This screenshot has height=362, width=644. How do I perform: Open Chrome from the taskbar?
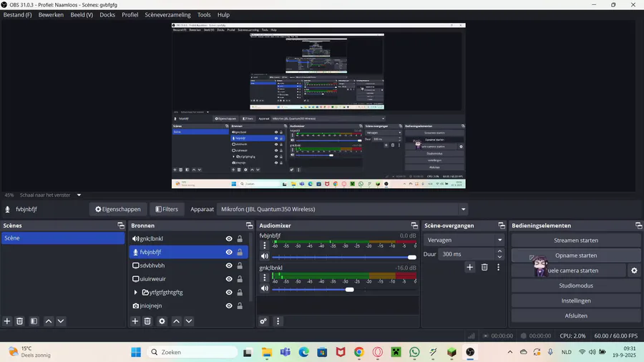tap(359, 352)
